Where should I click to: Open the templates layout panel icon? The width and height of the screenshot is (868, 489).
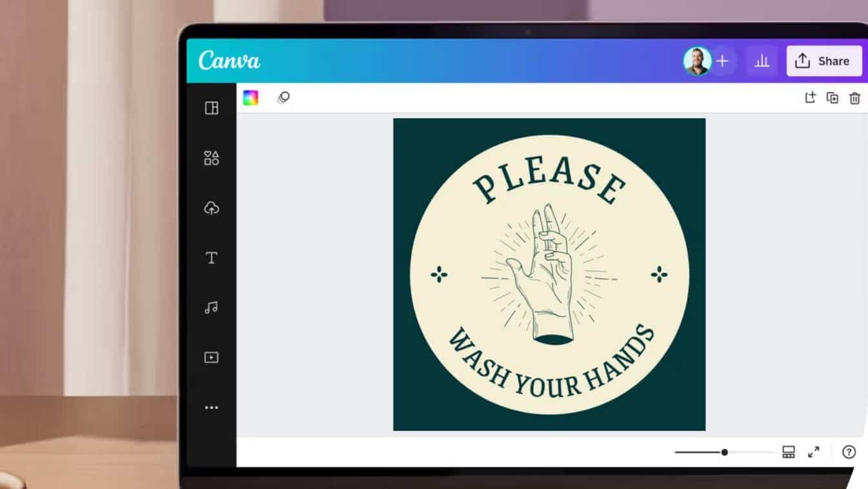pos(211,108)
